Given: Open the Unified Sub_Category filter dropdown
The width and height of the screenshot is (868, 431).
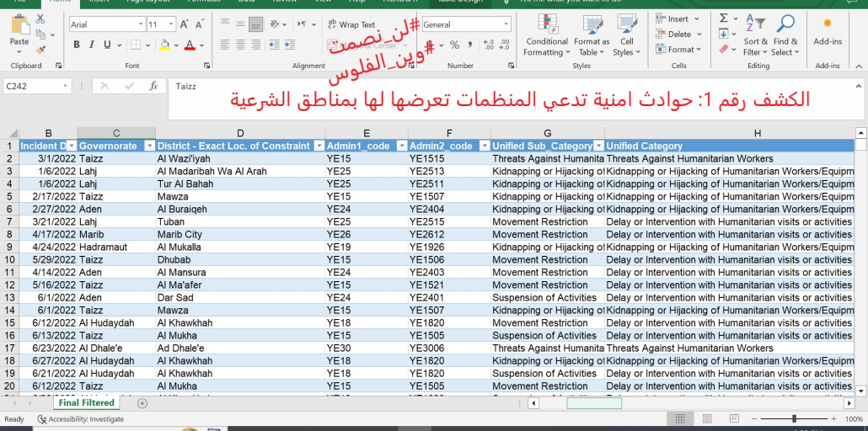Looking at the screenshot, I should (598, 146).
